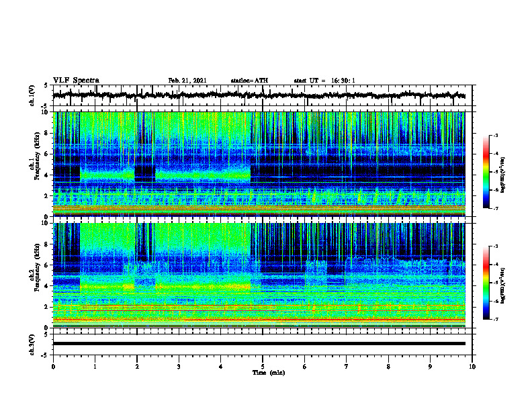Click the "4" frequency tick of ch.1 spectrogram
Viewport: 532px width, 411px height.
(x=47, y=175)
